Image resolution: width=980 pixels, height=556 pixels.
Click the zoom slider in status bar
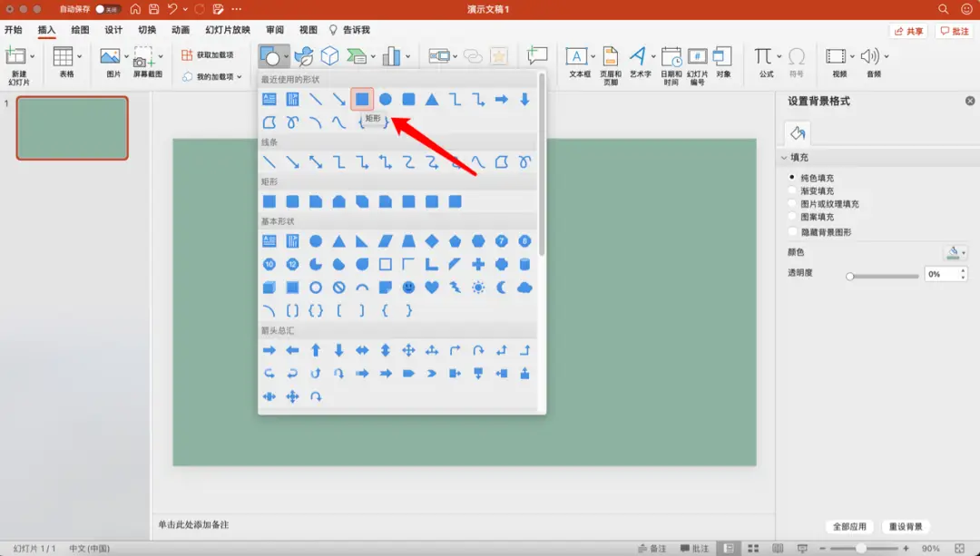(x=861, y=549)
